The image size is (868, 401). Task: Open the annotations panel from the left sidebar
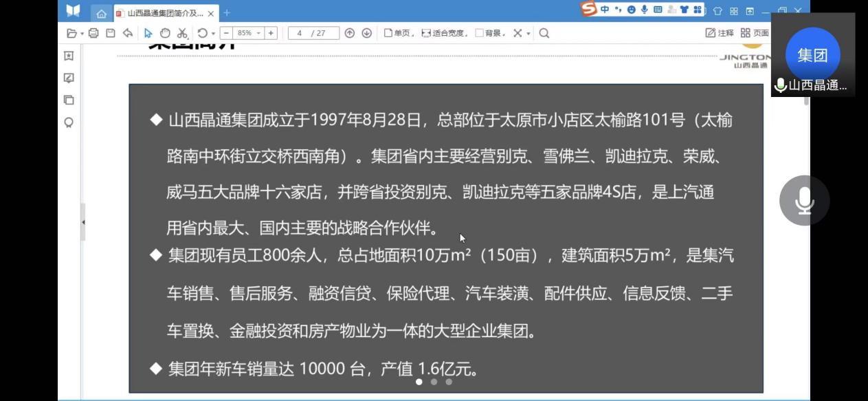point(69,78)
